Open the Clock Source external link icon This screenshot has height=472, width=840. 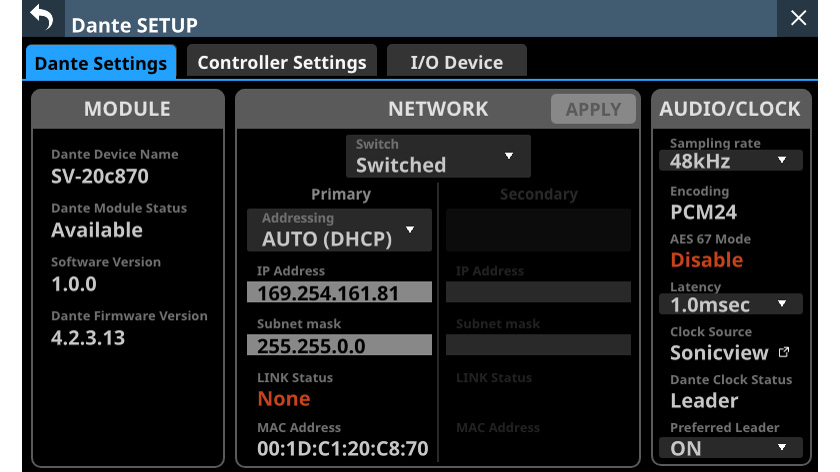pos(784,352)
